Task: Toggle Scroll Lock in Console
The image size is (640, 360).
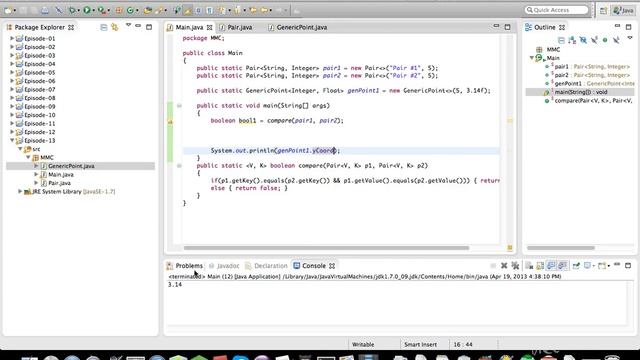Action: tap(540, 266)
